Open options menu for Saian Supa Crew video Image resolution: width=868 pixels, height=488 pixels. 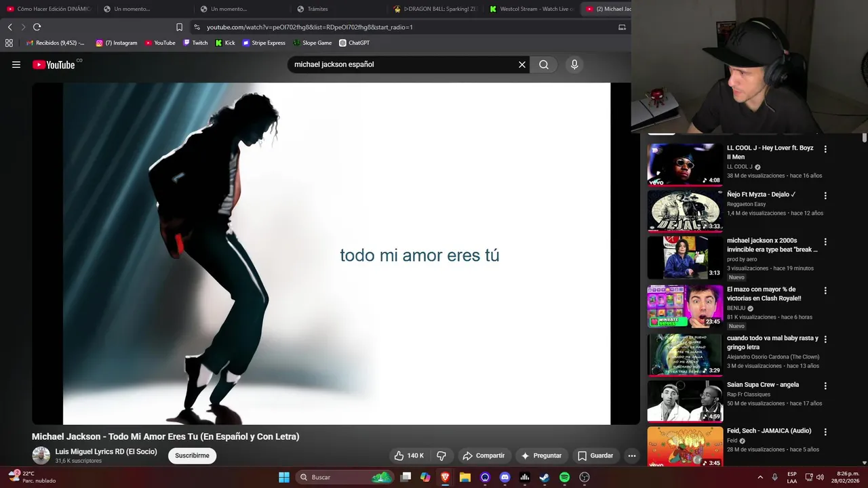(825, 386)
